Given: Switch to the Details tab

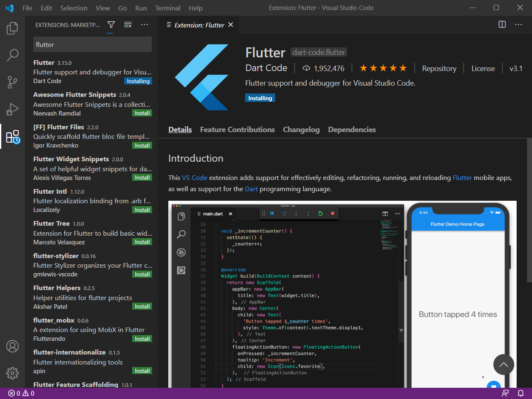Looking at the screenshot, I should pos(180,130).
